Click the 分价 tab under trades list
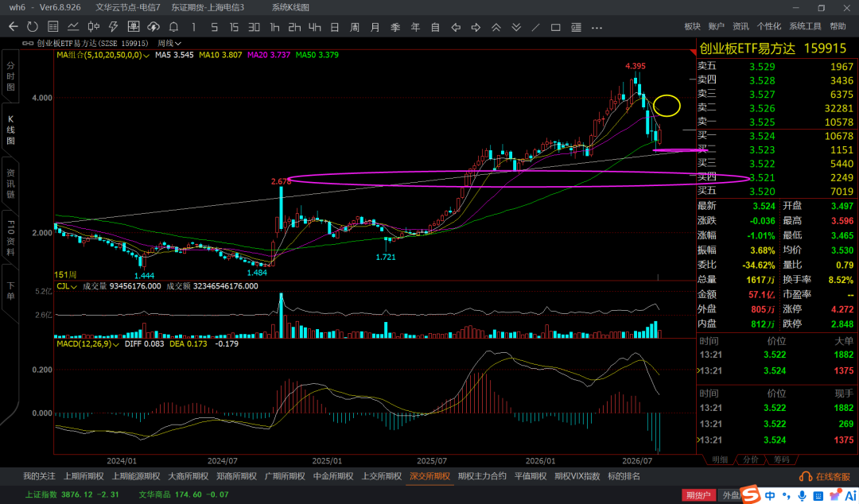Viewport: 859px width, 504px height. tap(751, 459)
